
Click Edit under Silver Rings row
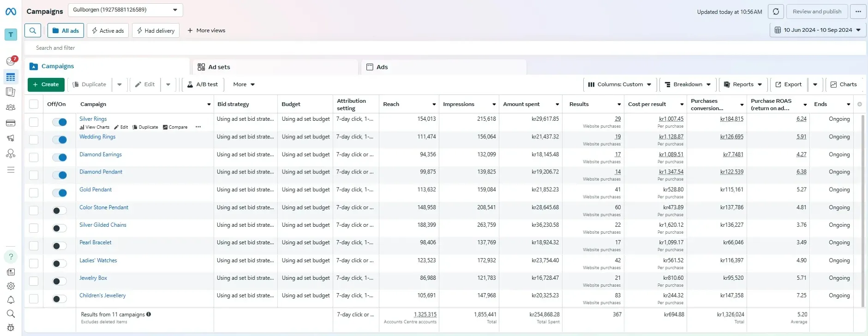tap(121, 127)
